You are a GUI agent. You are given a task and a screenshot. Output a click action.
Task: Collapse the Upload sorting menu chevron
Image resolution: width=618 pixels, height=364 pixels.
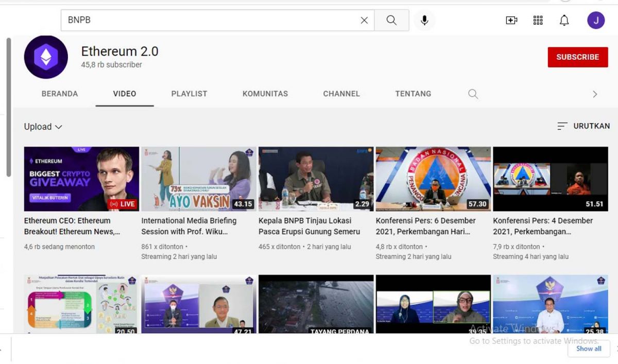[58, 127]
